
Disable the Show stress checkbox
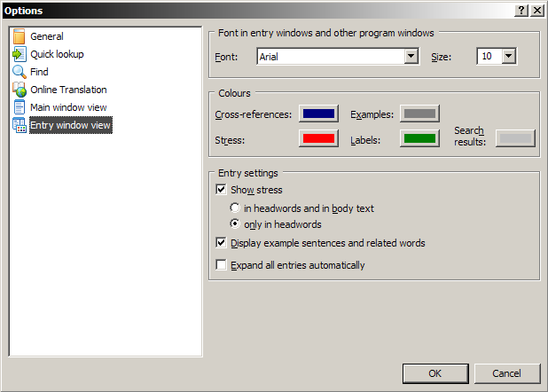(x=222, y=190)
